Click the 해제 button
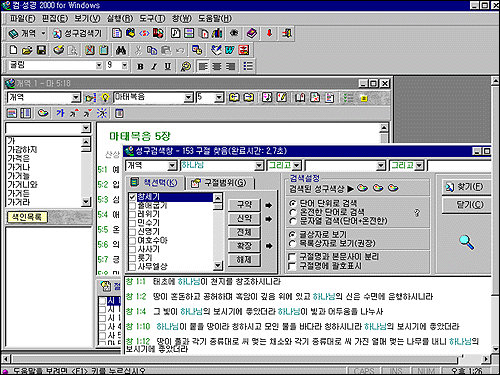Viewport: 500px width, 375px height. [x=244, y=260]
